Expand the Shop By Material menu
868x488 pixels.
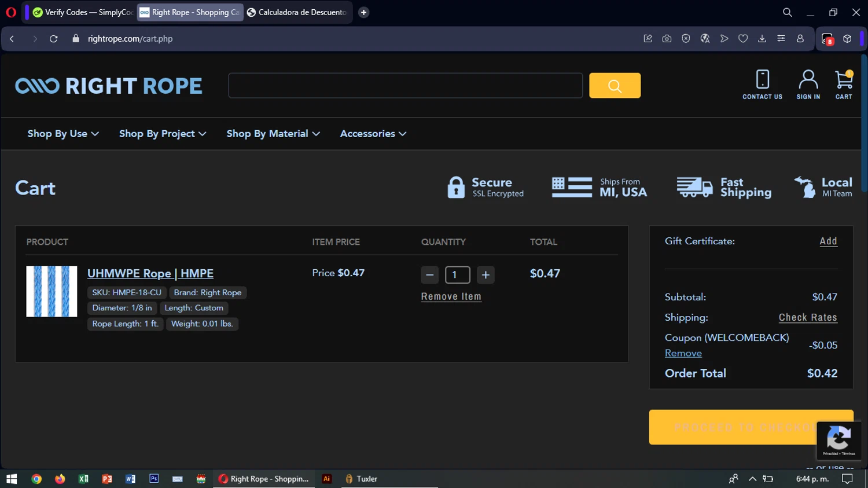273,134
